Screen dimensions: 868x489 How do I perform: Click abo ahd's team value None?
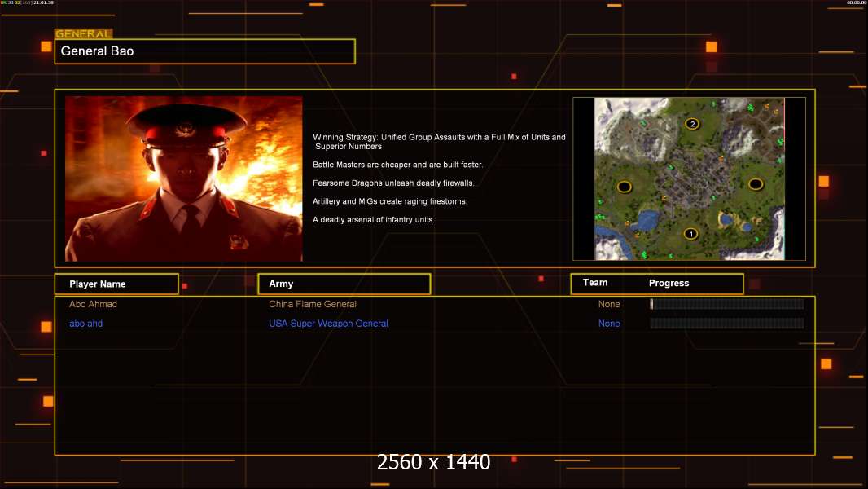[609, 324]
